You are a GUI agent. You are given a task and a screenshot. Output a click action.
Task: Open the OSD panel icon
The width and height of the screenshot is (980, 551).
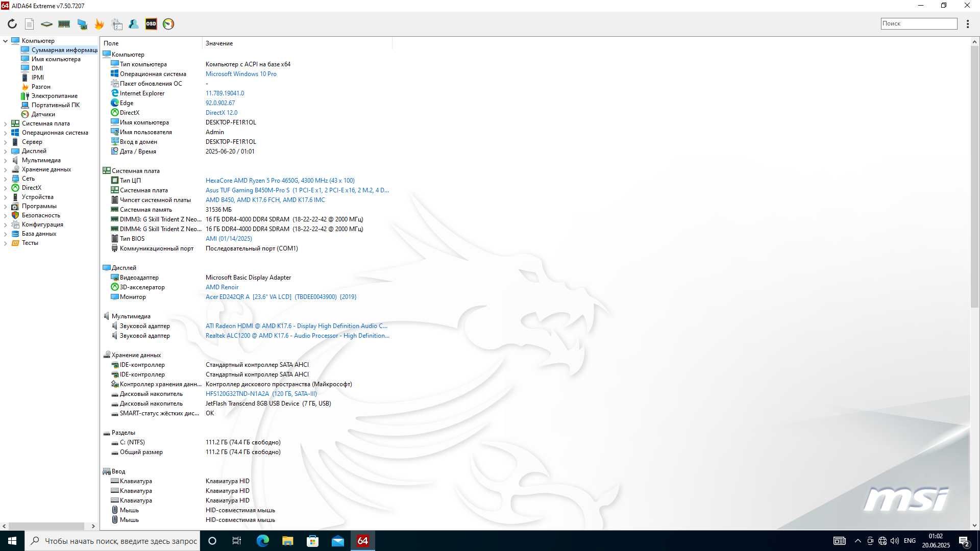(x=151, y=24)
